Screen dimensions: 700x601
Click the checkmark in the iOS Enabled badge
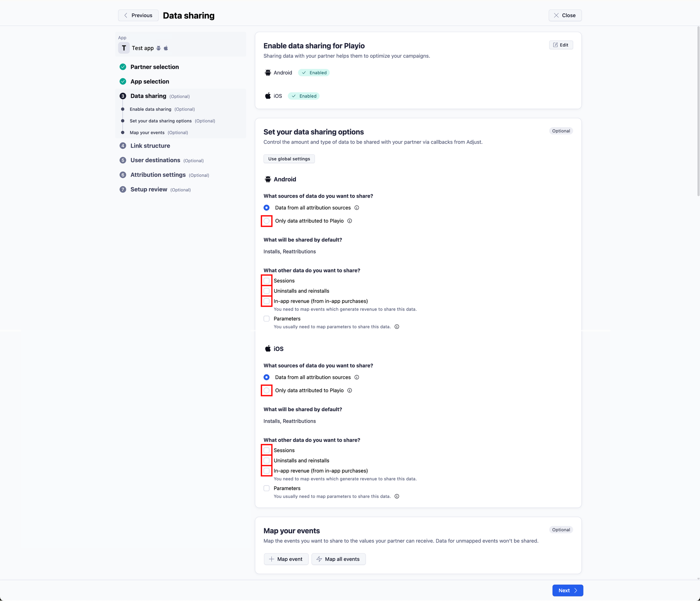point(294,96)
